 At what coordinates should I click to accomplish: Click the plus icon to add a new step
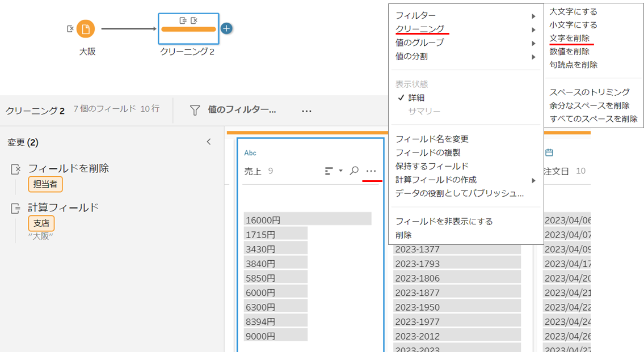226,27
